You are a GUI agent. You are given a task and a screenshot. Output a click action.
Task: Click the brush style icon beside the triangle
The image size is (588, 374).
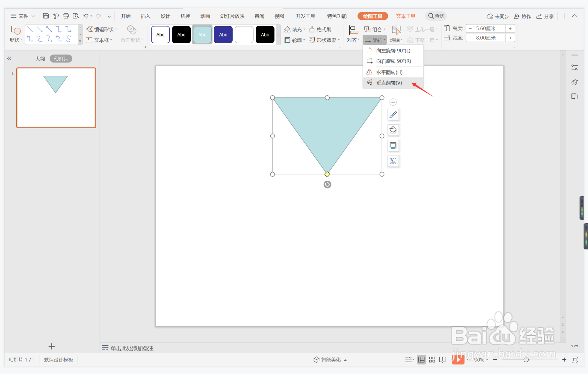click(393, 115)
